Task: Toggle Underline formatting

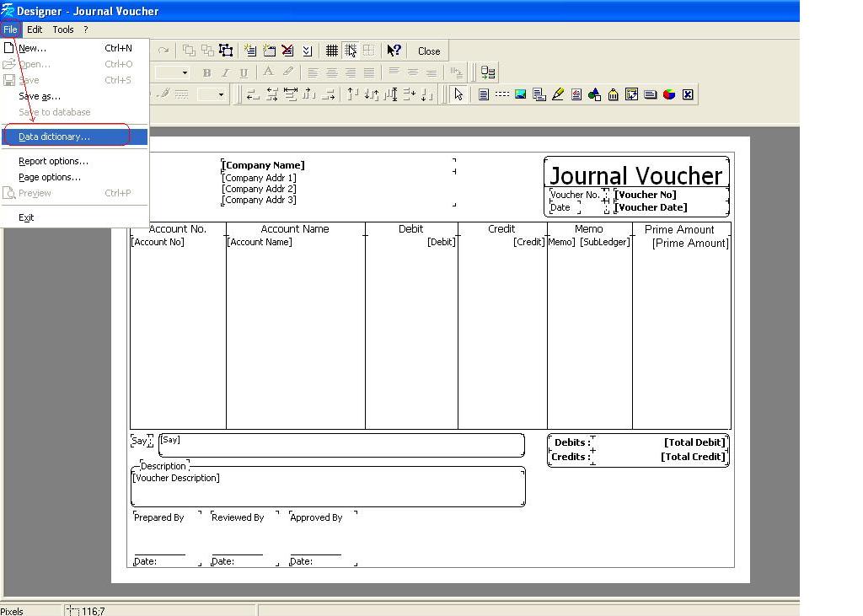Action: tap(244, 72)
